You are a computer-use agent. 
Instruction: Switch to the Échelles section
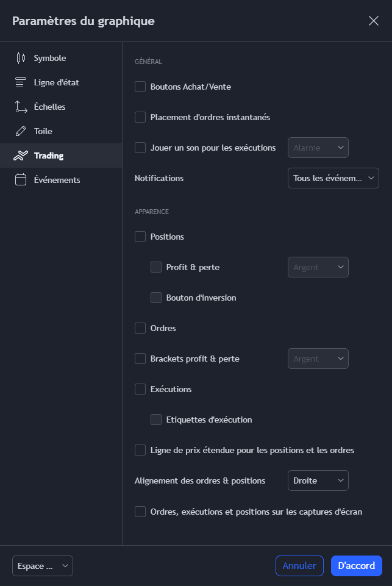click(x=49, y=107)
